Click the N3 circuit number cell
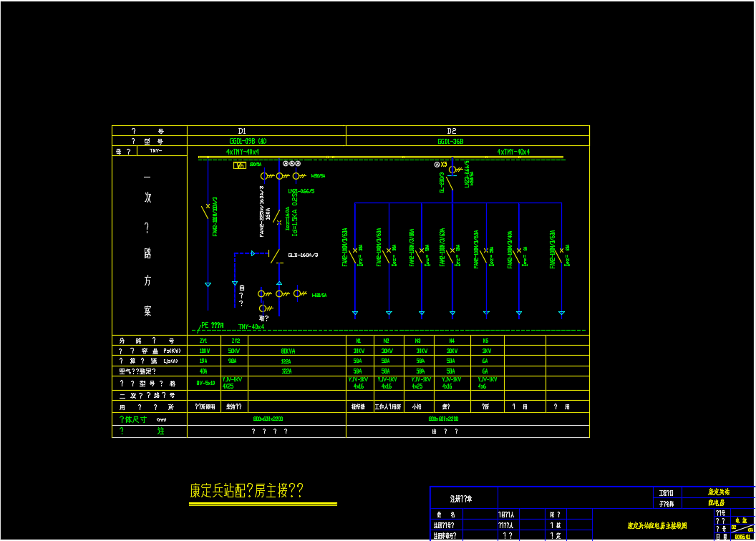756x541 pixels. 417,341
